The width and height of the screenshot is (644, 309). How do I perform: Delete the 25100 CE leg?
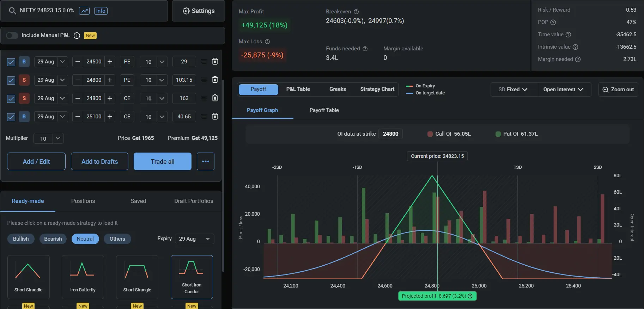tap(215, 116)
